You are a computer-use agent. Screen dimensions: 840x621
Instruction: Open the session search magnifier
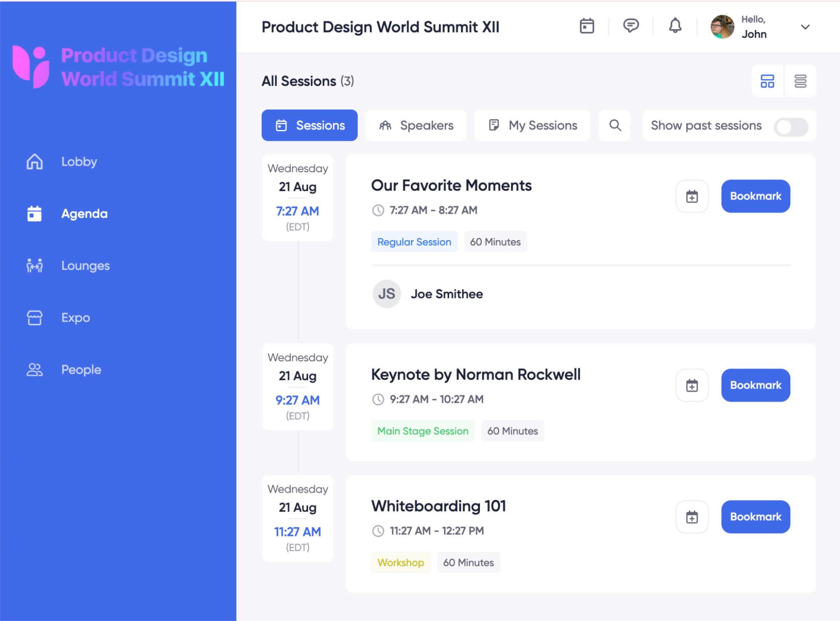click(x=615, y=125)
